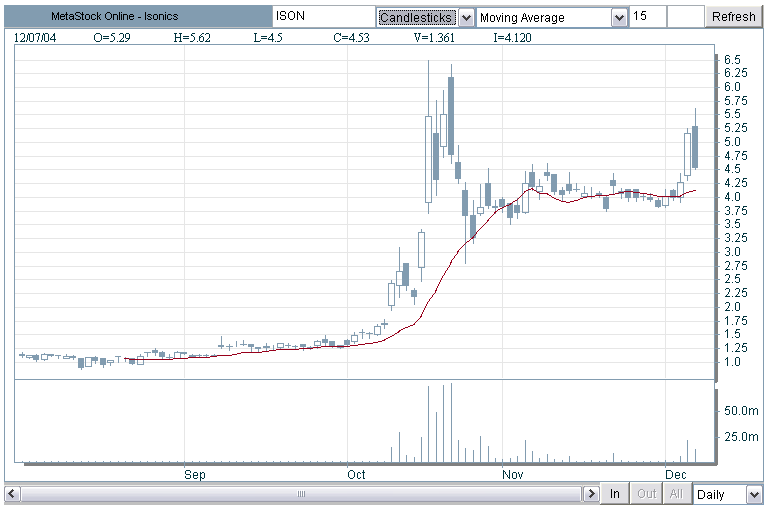
Task: Zoom in with the In button
Action: pyautogui.click(x=615, y=494)
